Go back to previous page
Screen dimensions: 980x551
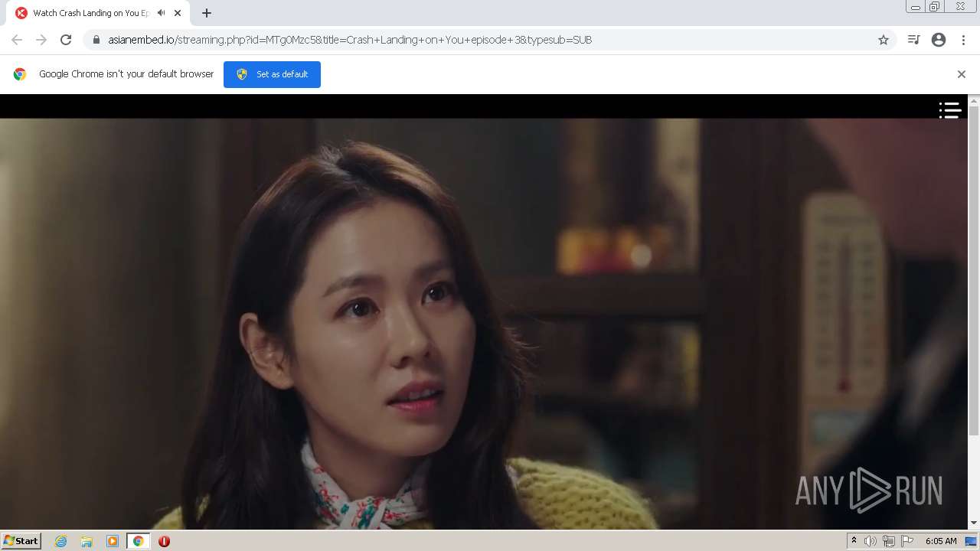point(17,40)
